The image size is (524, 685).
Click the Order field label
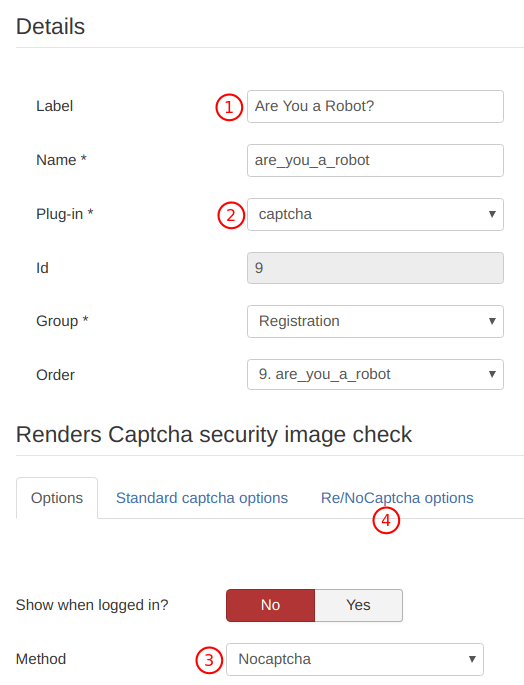click(x=55, y=375)
